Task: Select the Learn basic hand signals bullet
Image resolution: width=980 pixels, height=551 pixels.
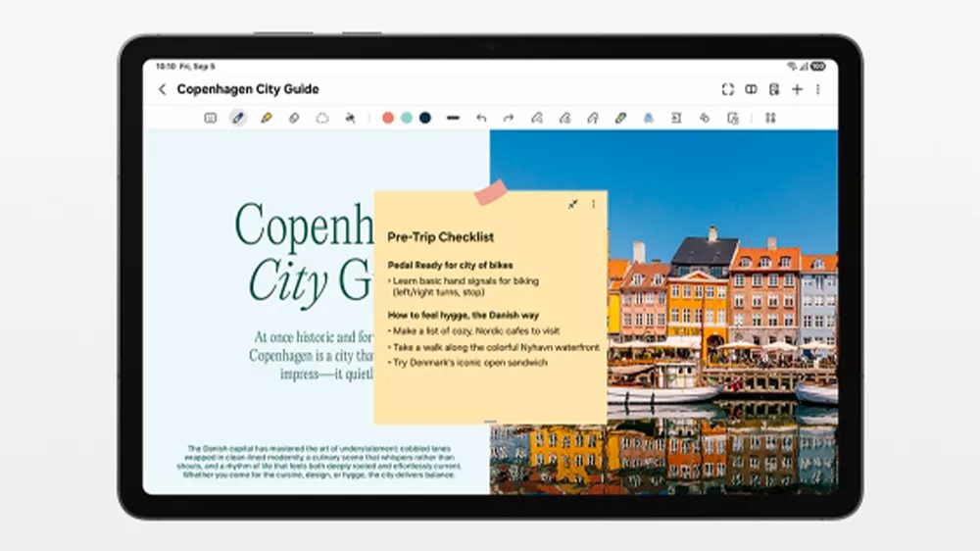Action: (464, 286)
